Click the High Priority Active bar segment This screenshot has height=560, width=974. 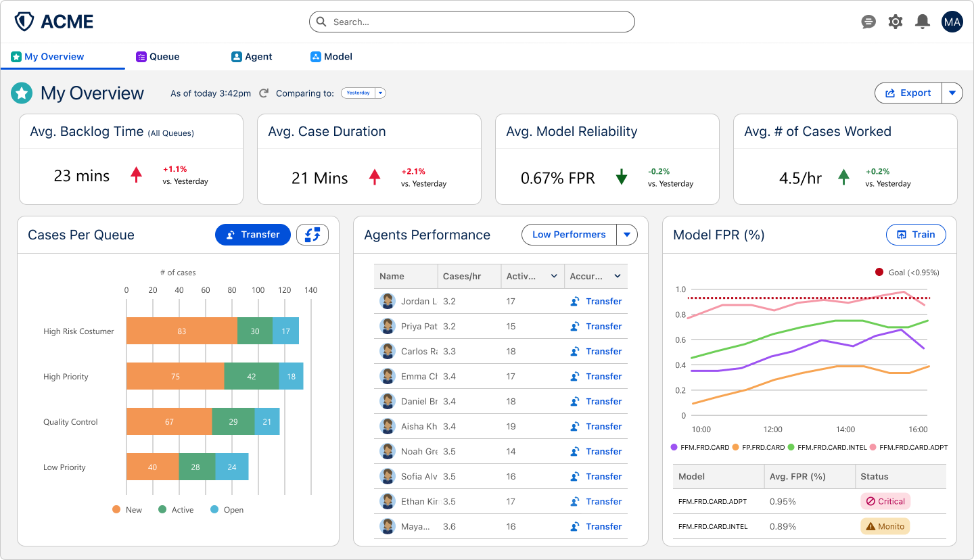coord(252,377)
